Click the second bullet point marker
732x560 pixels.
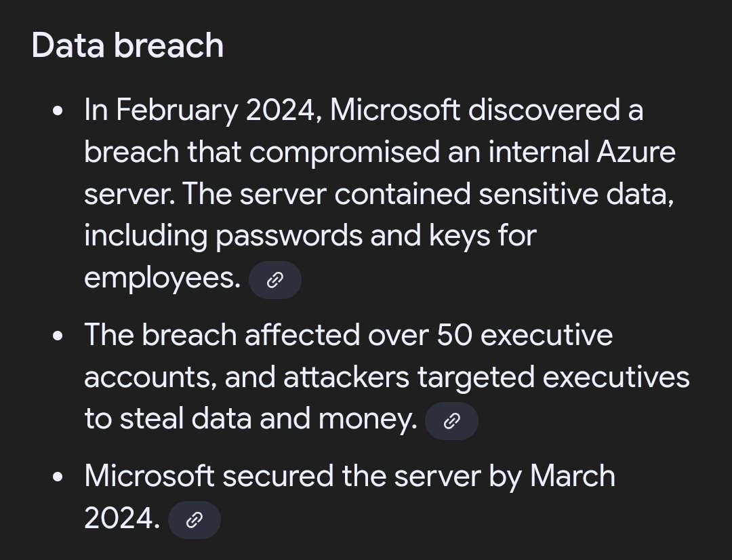(x=60, y=335)
